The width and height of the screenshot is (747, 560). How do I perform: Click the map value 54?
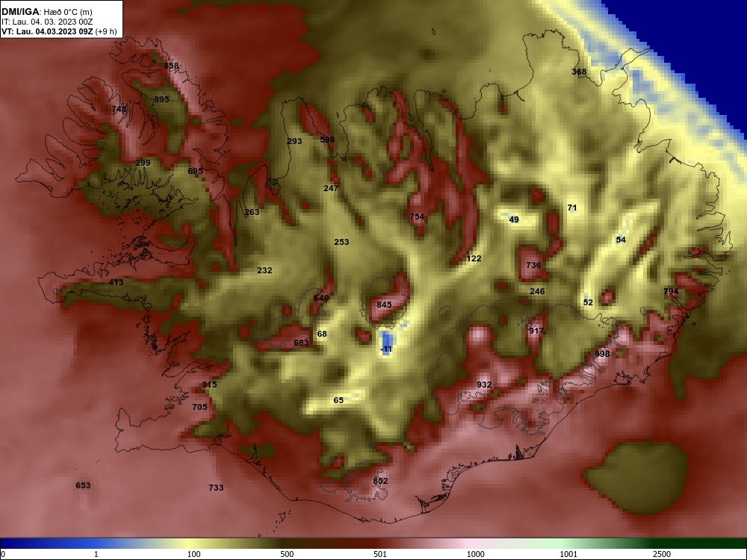[620, 240]
